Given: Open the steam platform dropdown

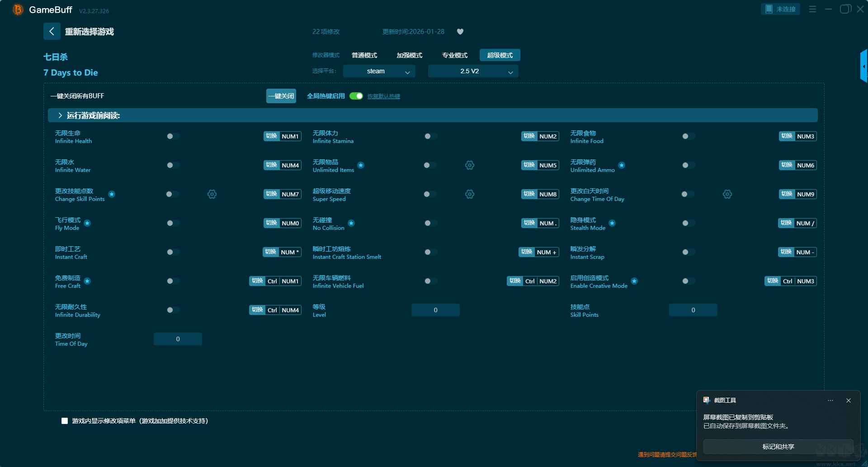Looking at the screenshot, I should tap(379, 71).
